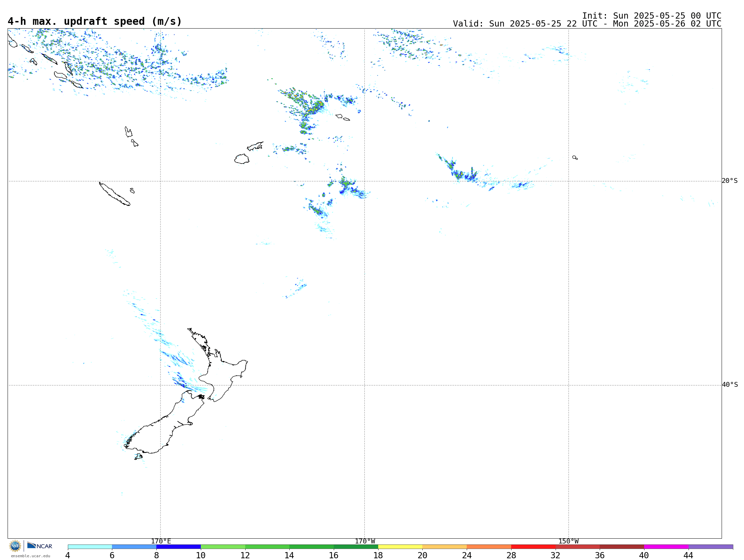The width and height of the screenshot is (744, 560).
Task: Click the Valid time range line
Action: pyautogui.click(x=587, y=24)
